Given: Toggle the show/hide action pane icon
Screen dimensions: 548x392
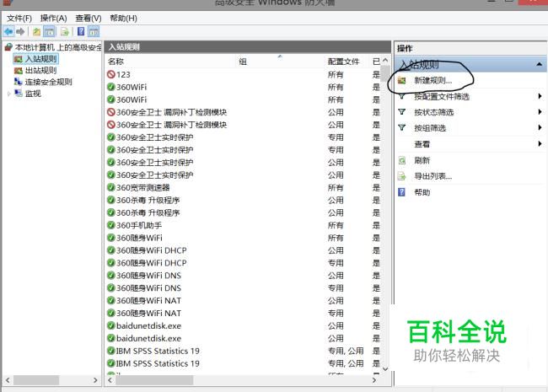Looking at the screenshot, I should click(94, 32).
